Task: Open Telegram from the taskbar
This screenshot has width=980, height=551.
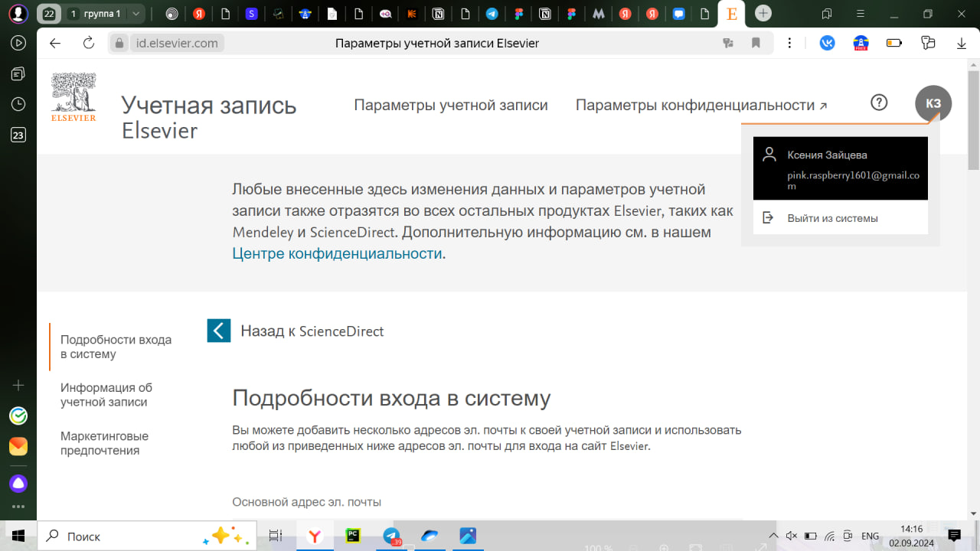Action: click(391, 536)
